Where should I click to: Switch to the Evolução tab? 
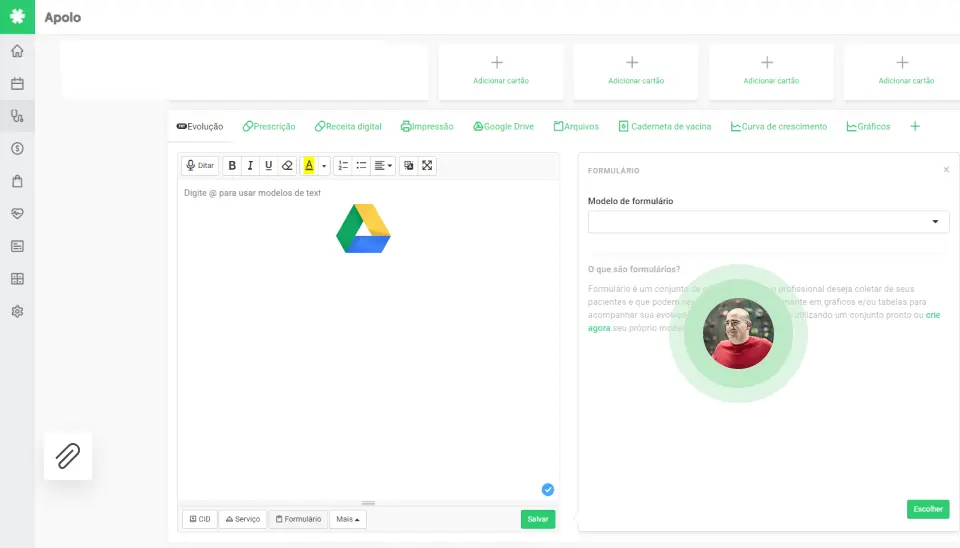click(x=200, y=126)
